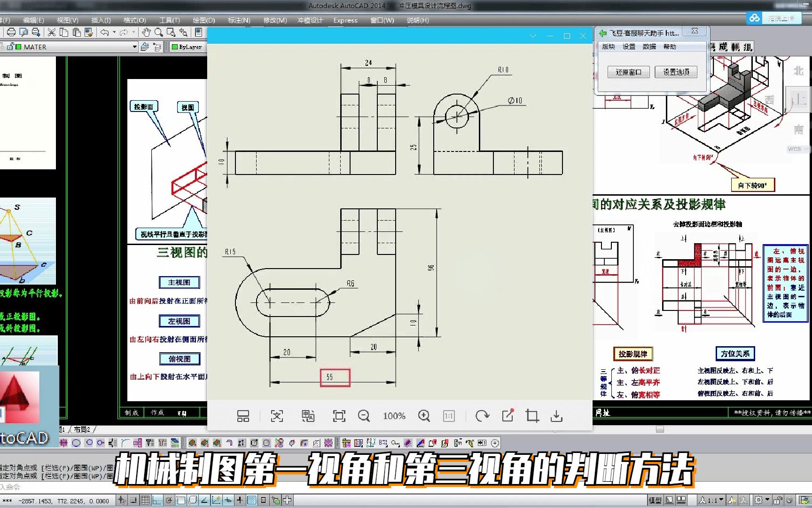Toggle Lineweight display in status bar

[240, 500]
